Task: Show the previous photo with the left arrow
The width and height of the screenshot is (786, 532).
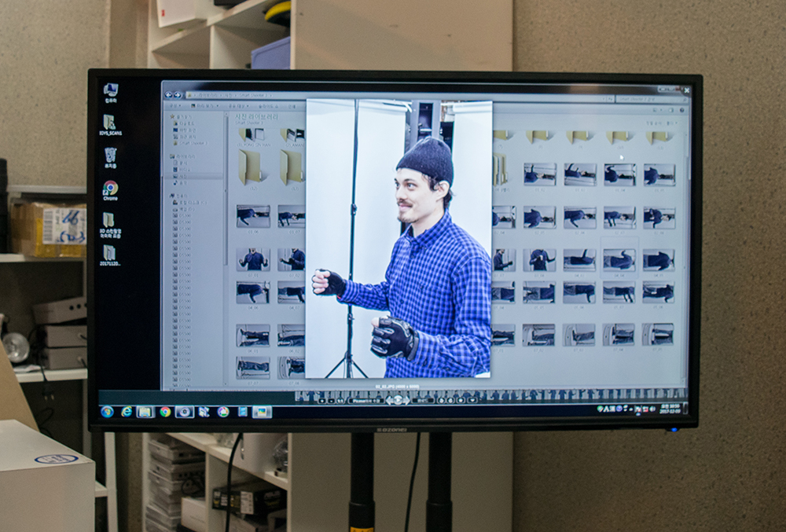Action: coord(390,400)
